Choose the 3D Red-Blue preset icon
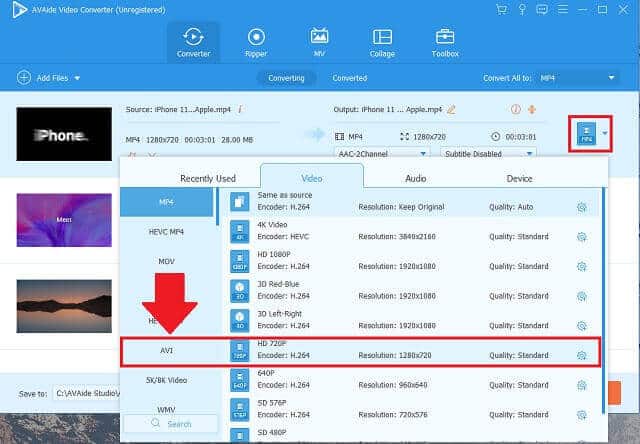 coord(240,291)
